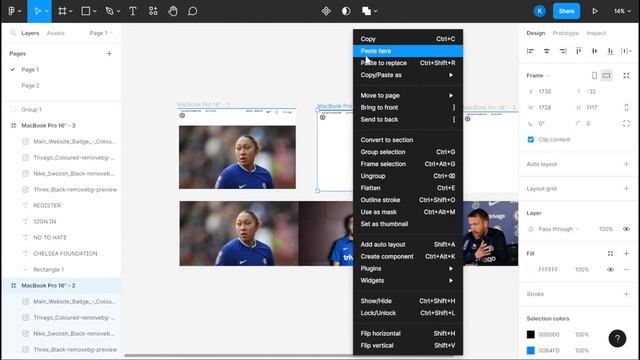Select the Pen tool
The width and height of the screenshot is (640, 360).
[x=109, y=11]
